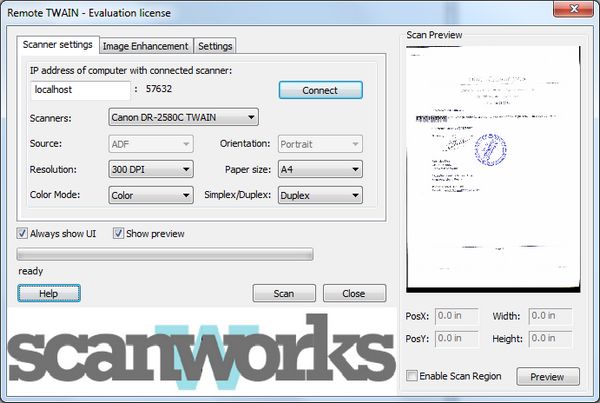Click the port number 57632
The image size is (600, 403).
pos(159,89)
